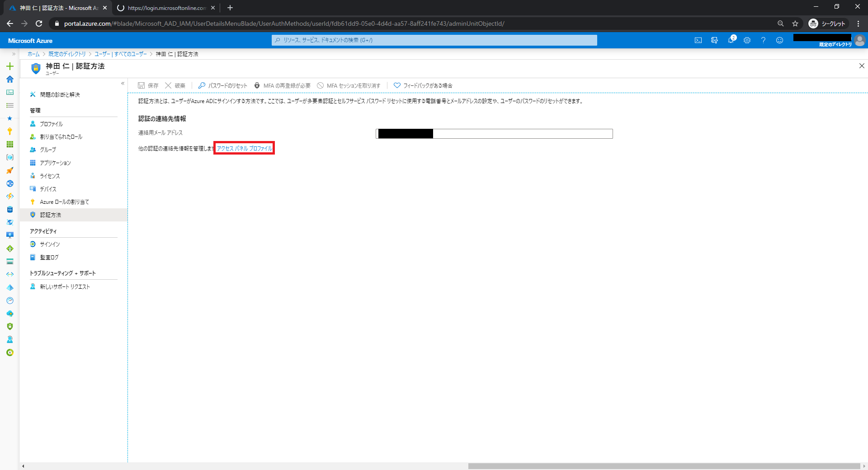This screenshot has height=470, width=868.
Task: Open portal settings gear icon
Action: pos(747,40)
